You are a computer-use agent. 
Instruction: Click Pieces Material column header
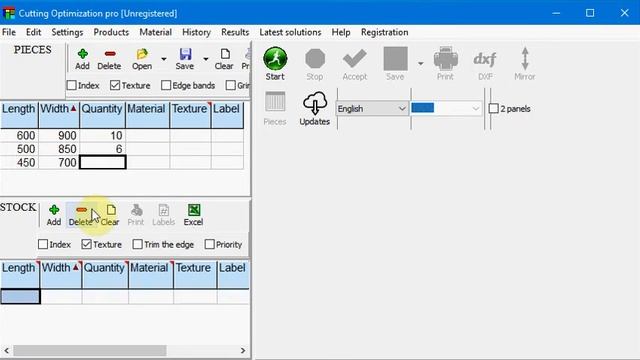pyautogui.click(x=147, y=114)
